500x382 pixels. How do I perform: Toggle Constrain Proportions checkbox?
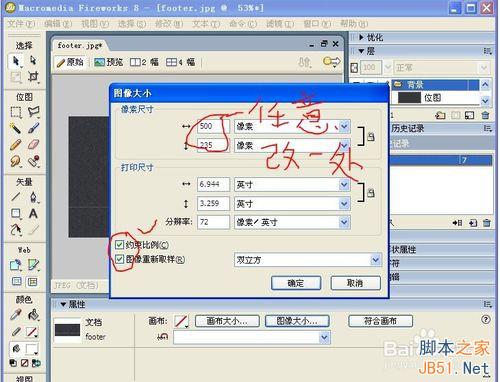[x=119, y=245]
